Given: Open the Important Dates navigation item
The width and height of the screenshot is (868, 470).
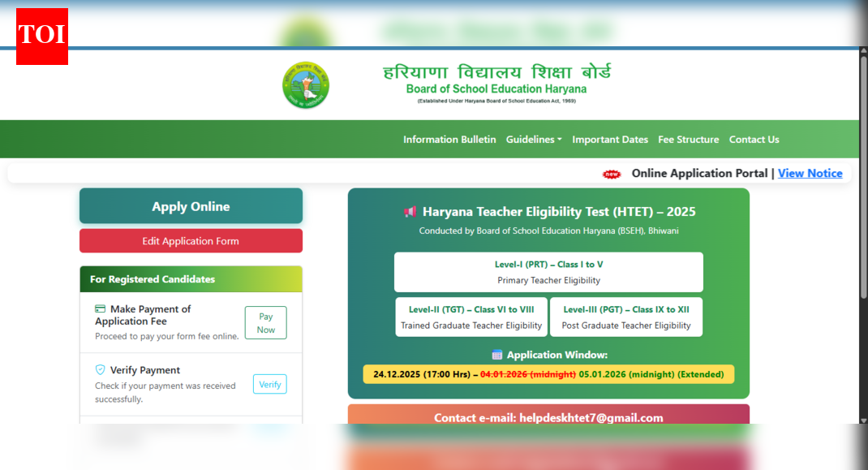Looking at the screenshot, I should pos(610,139).
